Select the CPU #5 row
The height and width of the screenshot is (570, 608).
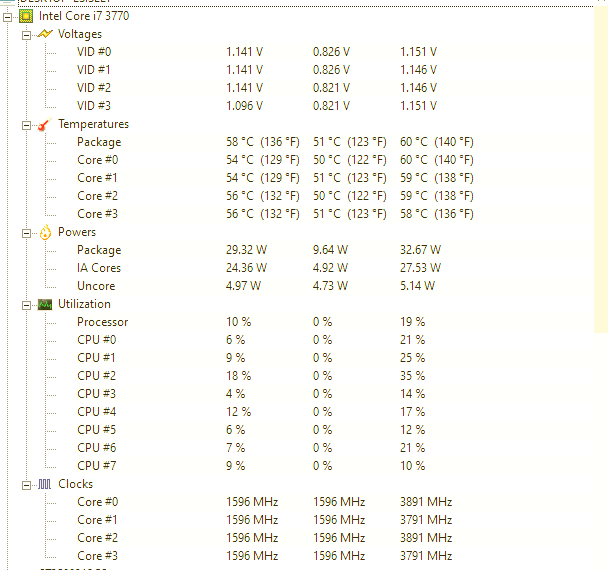pyautogui.click(x=96, y=430)
